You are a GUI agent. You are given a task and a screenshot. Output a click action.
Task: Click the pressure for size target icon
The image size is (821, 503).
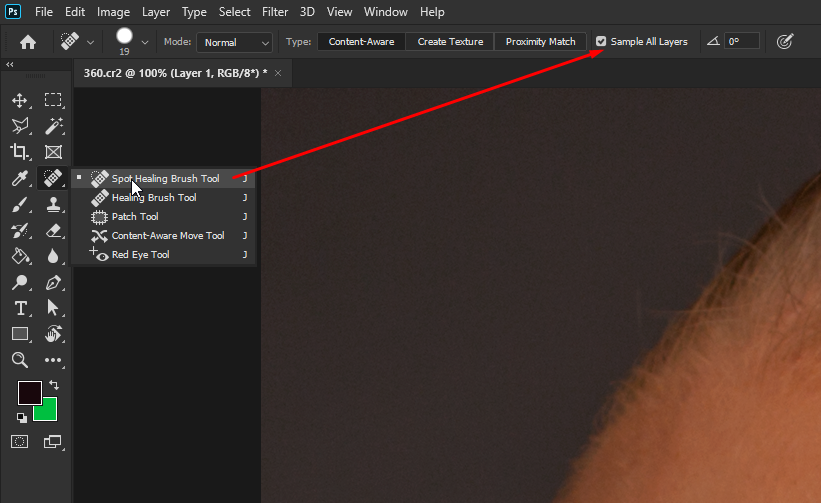coord(784,41)
